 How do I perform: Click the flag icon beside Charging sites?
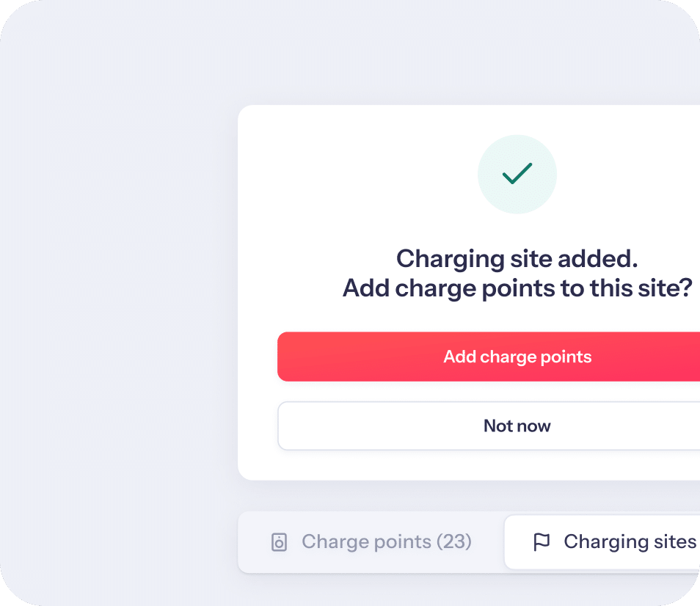(x=542, y=542)
